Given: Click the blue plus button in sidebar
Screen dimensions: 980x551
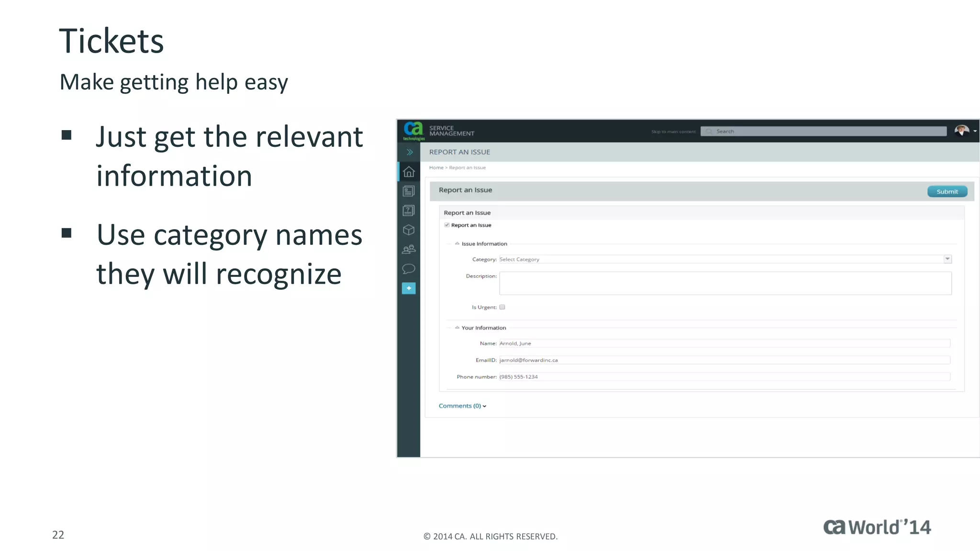Looking at the screenshot, I should pos(409,288).
